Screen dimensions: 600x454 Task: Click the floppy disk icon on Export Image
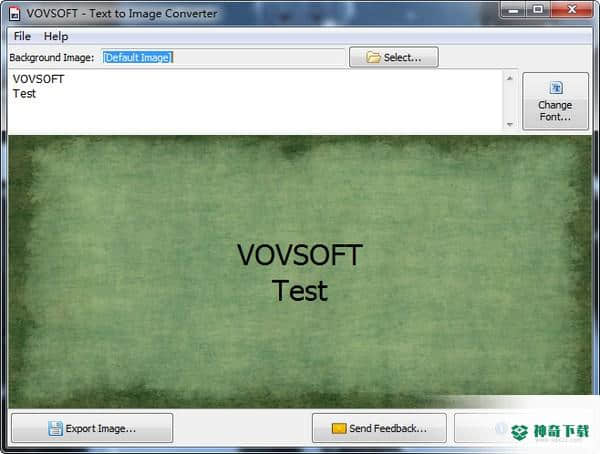pos(55,428)
